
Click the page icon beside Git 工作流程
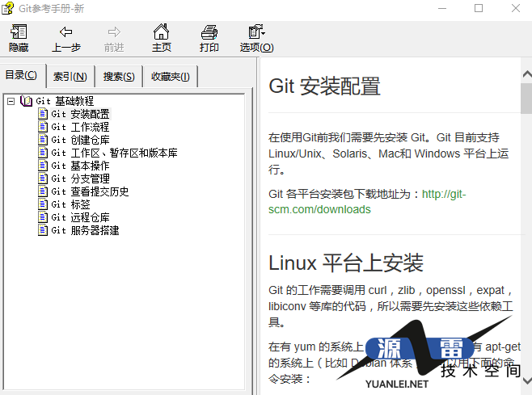coord(43,127)
